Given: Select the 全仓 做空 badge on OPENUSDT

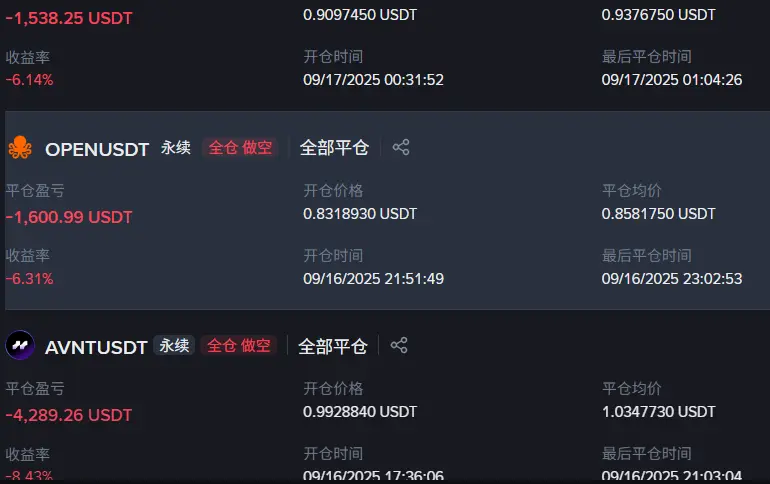Looking at the screenshot, I should tap(240, 148).
